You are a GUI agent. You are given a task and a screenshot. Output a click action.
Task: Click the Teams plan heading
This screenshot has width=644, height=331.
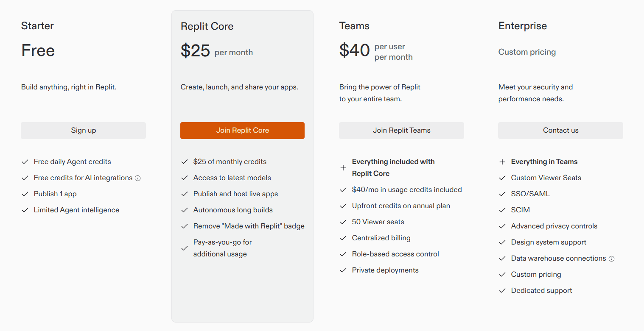(354, 26)
